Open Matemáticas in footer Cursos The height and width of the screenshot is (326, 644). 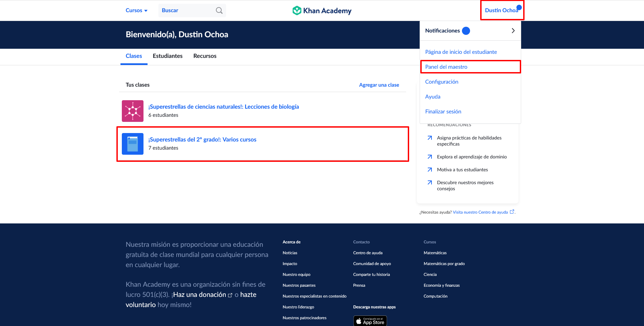click(435, 253)
